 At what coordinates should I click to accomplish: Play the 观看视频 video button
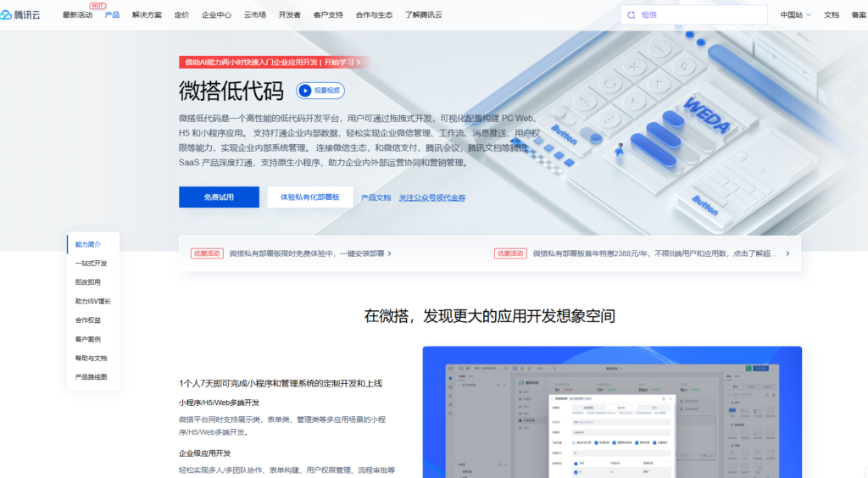pyautogui.click(x=320, y=90)
